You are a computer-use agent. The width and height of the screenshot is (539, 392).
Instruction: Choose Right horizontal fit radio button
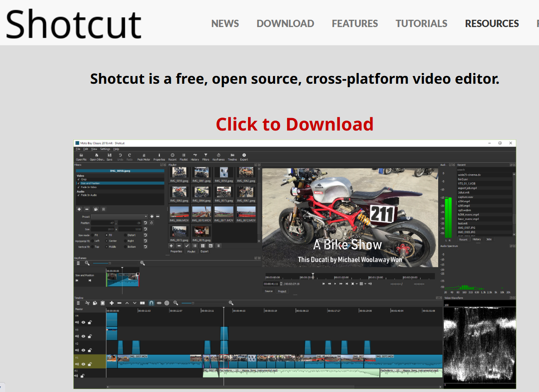pyautogui.click(x=125, y=241)
